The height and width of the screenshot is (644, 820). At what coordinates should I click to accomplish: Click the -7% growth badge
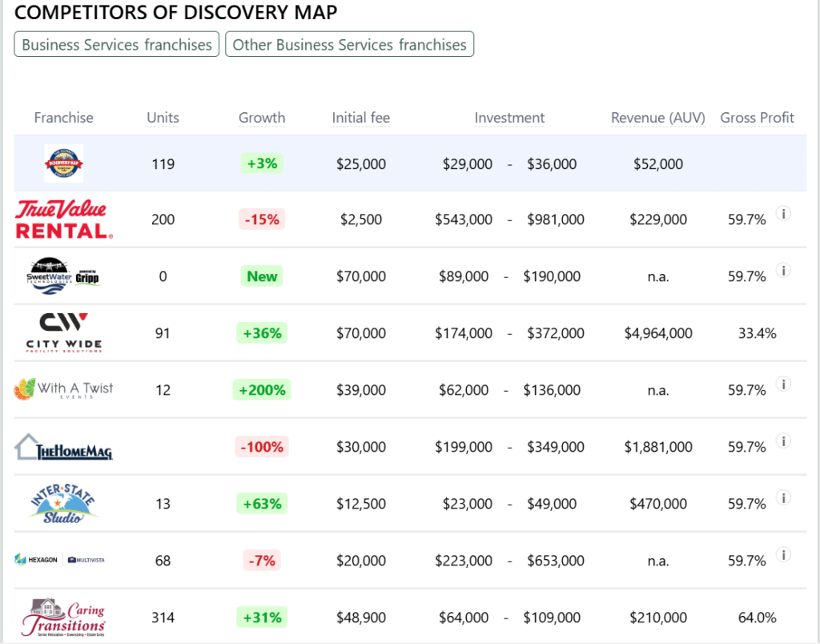[x=262, y=560]
